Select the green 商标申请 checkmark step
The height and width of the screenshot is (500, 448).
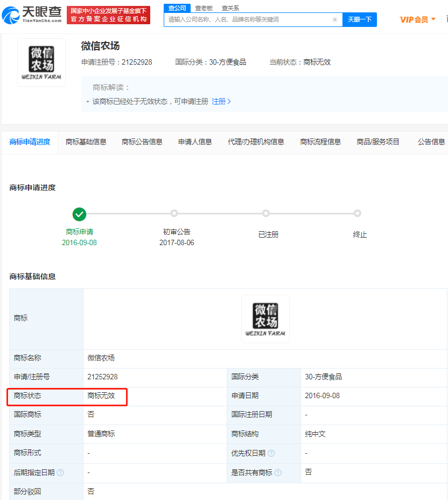point(79,214)
